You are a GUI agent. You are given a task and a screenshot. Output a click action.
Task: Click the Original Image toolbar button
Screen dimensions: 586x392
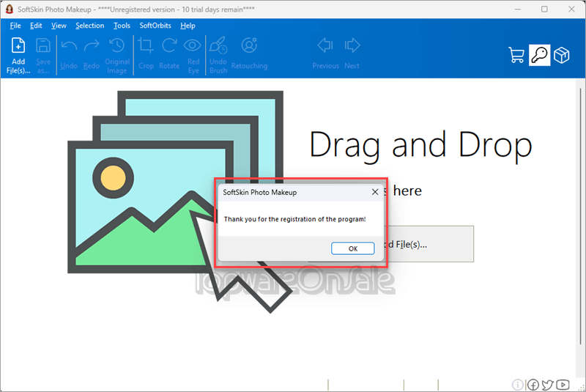[x=117, y=55]
